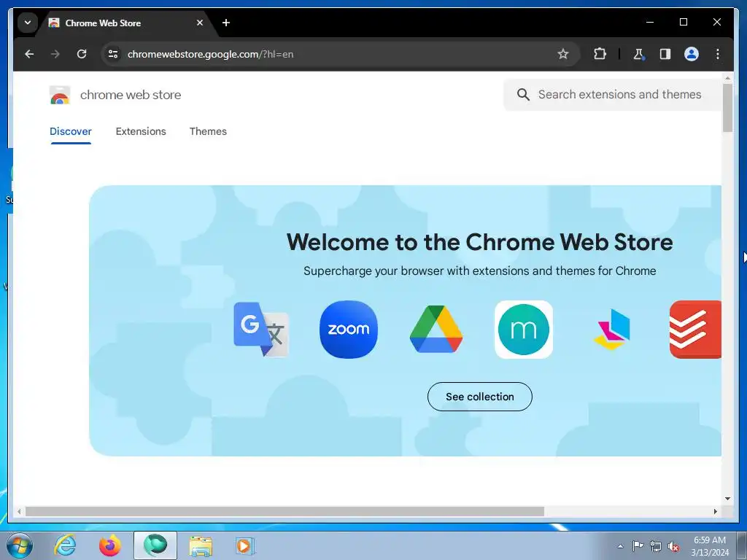Open the Google Translate extension icon
Viewport: 747px width, 560px height.
(x=260, y=329)
